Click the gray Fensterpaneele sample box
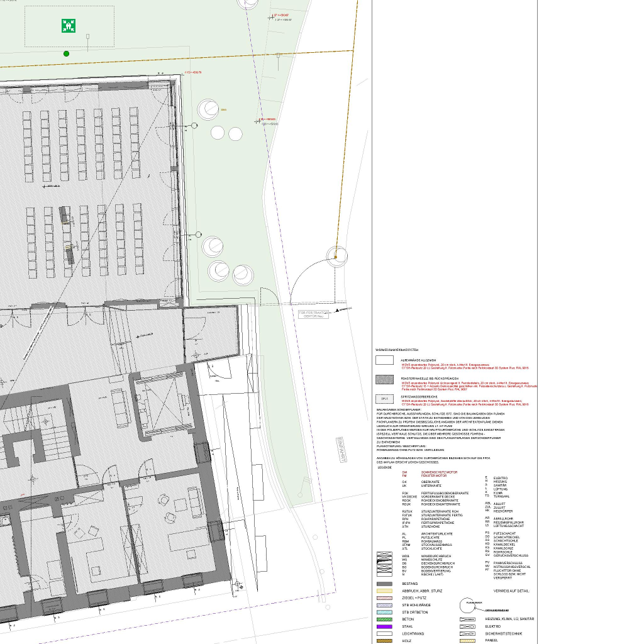This screenshot has width=644, height=644. (384, 379)
